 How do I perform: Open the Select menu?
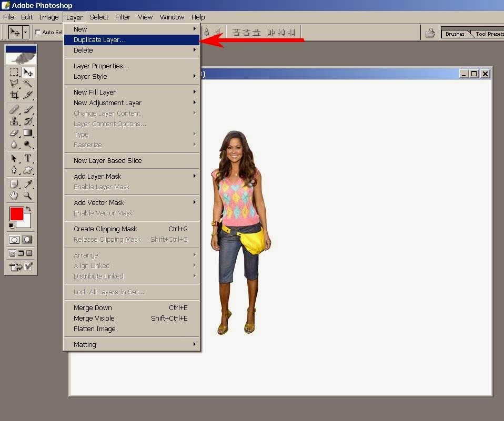tap(99, 17)
